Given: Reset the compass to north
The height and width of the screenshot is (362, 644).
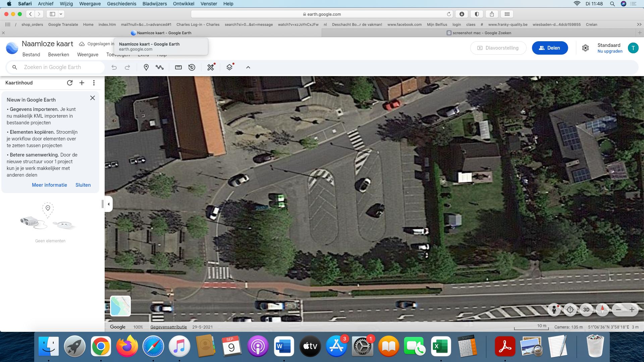Looking at the screenshot, I should coord(602,310).
